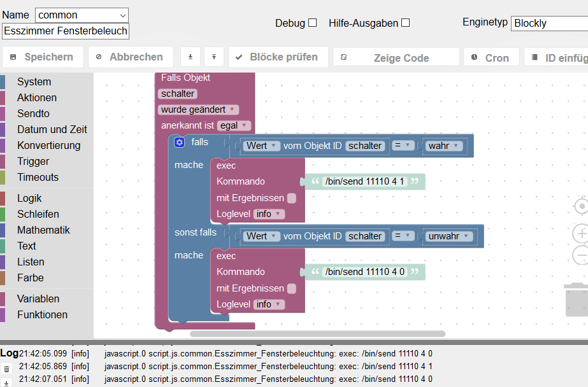Screen dimensions: 588x387
Task: Zoom out the Blockly workspace
Action: coord(581,255)
